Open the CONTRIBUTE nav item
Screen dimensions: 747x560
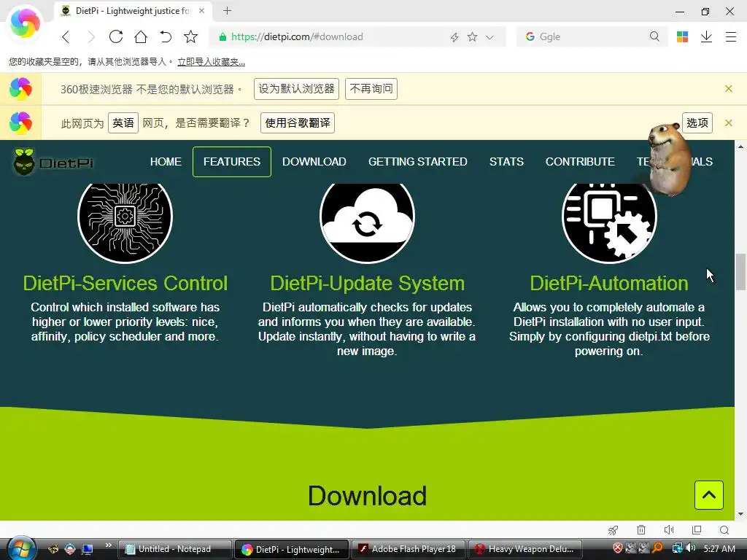click(x=580, y=162)
